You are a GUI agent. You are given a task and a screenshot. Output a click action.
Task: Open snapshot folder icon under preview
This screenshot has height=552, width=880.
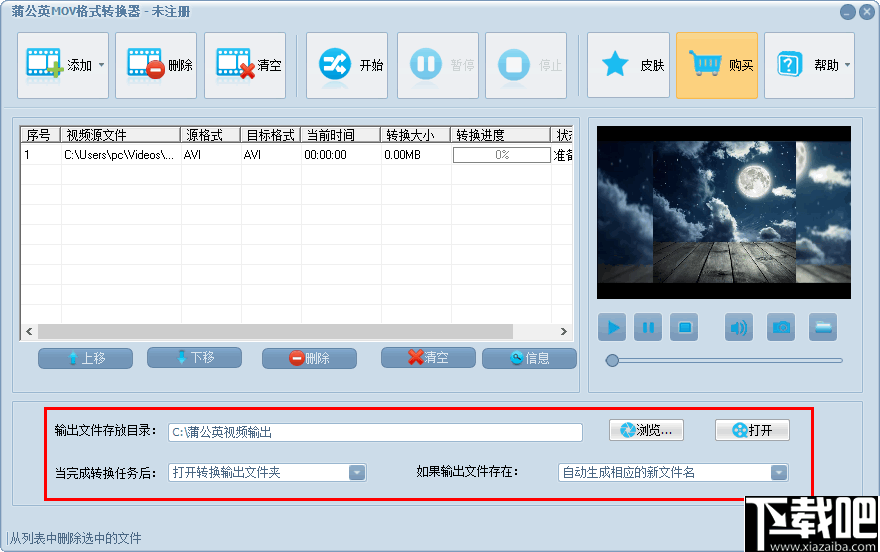823,327
